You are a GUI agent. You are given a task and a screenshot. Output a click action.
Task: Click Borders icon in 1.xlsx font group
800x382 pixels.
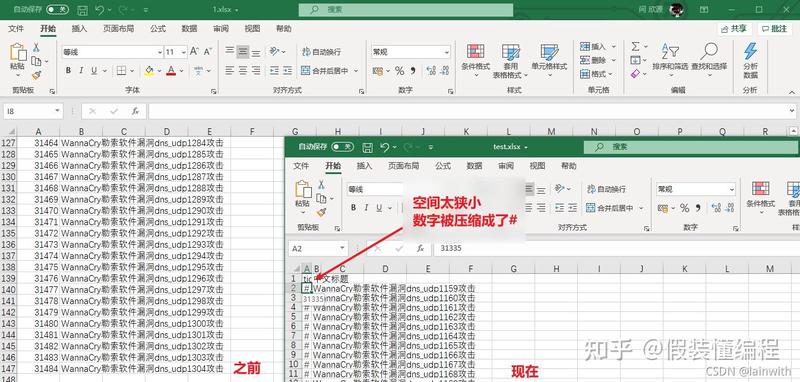[x=121, y=71]
